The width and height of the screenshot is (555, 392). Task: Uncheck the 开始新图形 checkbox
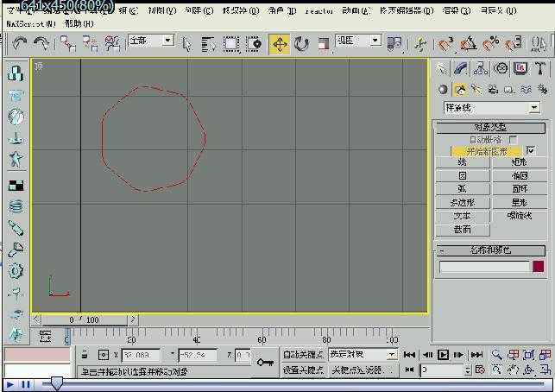(531, 151)
